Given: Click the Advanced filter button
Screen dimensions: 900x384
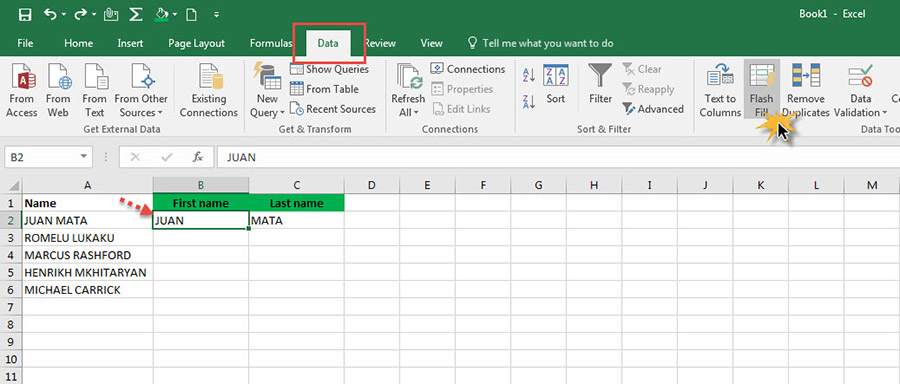Looking at the screenshot, I should coord(653,109).
